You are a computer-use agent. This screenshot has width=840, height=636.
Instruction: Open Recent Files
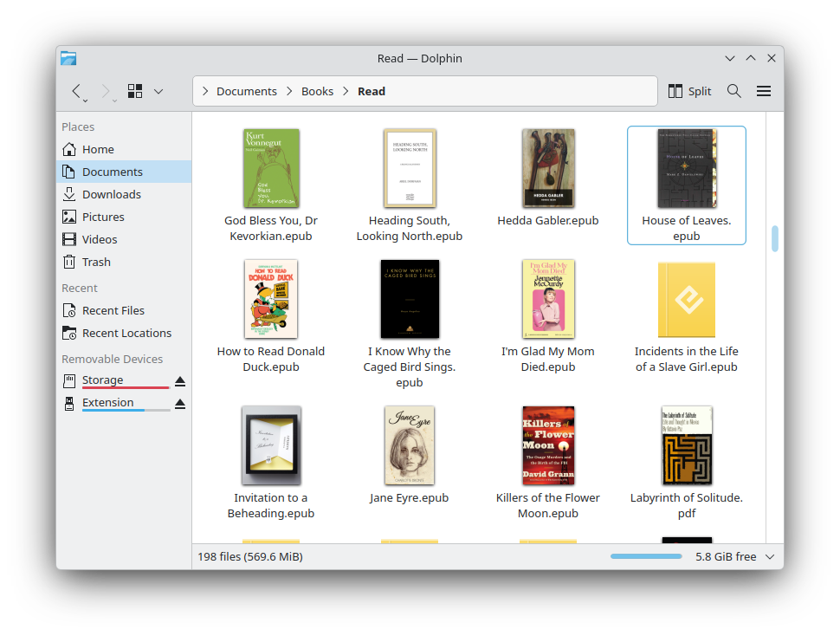[x=124, y=310]
